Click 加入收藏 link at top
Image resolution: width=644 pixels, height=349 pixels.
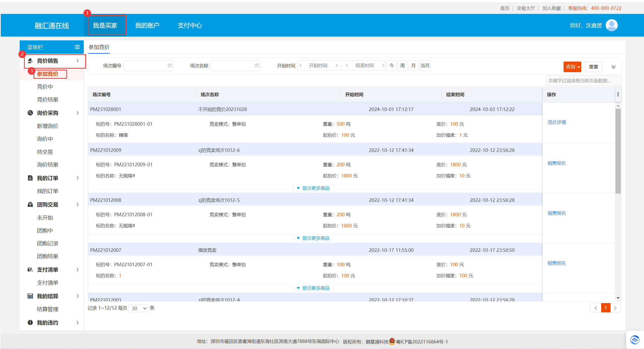pyautogui.click(x=551, y=8)
